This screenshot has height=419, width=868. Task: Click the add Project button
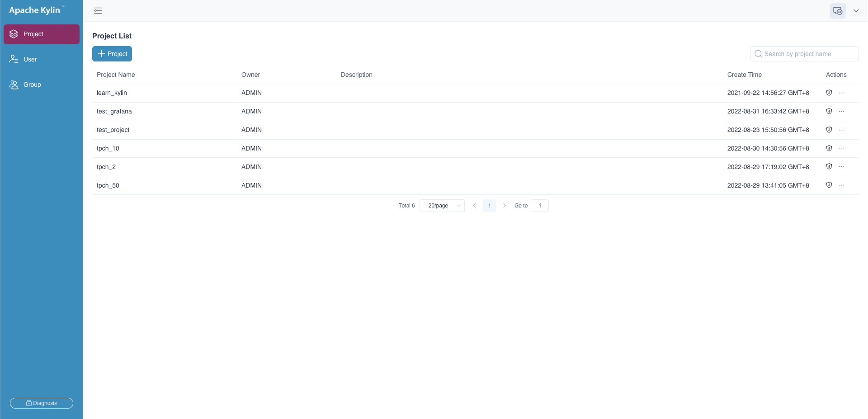coord(112,54)
